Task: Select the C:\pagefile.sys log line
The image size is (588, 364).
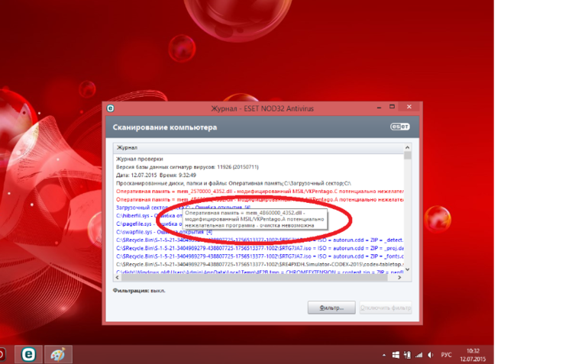Action: click(137, 224)
